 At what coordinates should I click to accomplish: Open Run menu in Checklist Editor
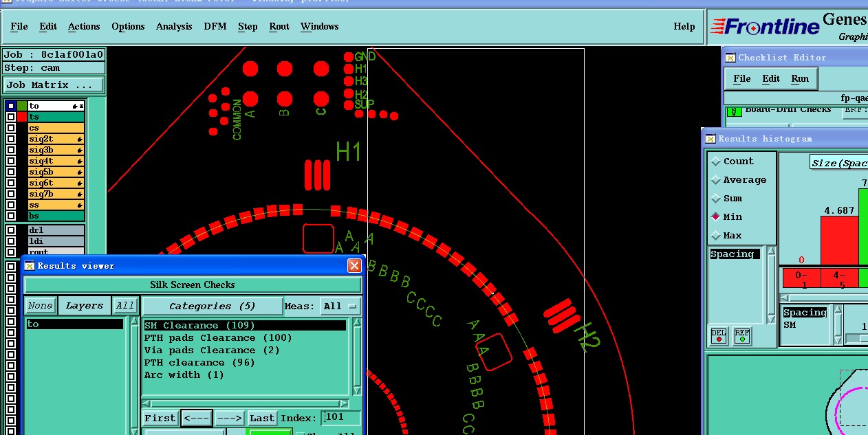coord(800,78)
